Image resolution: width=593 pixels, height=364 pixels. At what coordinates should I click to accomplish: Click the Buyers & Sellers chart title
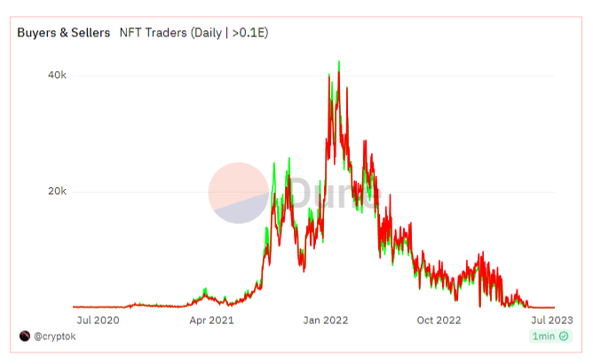pos(64,33)
